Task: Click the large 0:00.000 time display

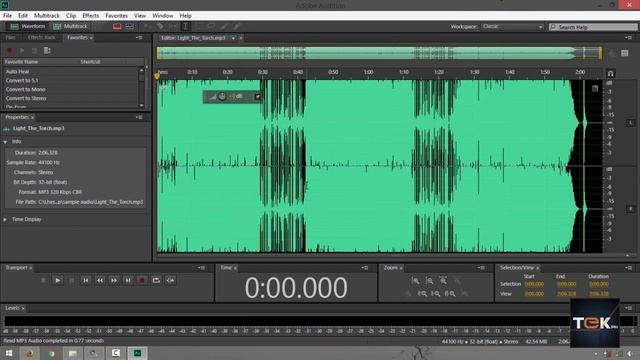Action: pyautogui.click(x=296, y=287)
